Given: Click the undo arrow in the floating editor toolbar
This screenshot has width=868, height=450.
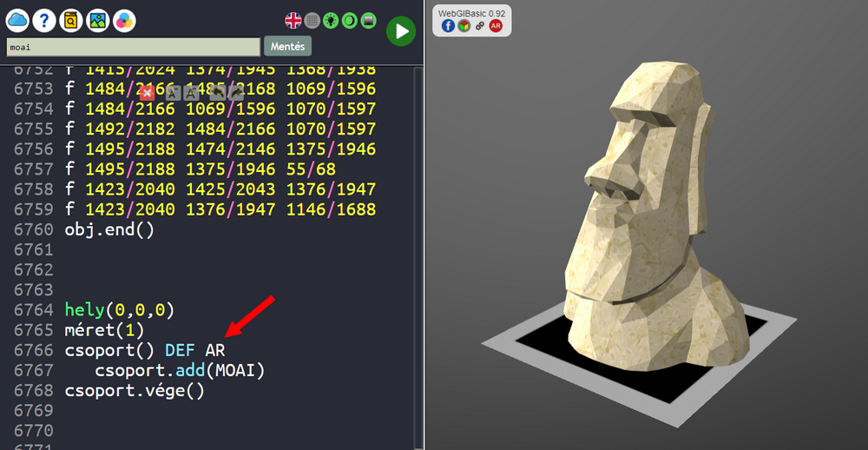Looking at the screenshot, I should click(216, 92).
